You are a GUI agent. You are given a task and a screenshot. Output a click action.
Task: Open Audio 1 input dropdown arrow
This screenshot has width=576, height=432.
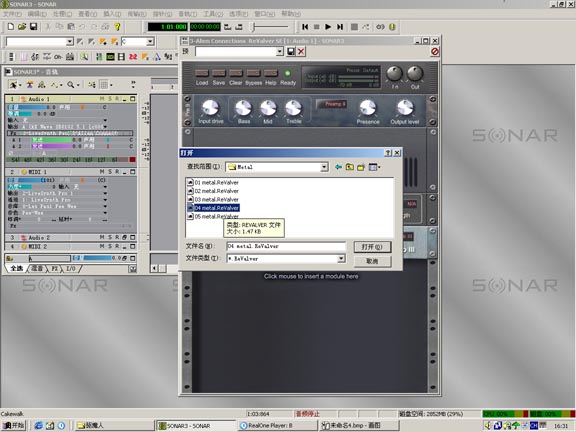click(x=105, y=120)
